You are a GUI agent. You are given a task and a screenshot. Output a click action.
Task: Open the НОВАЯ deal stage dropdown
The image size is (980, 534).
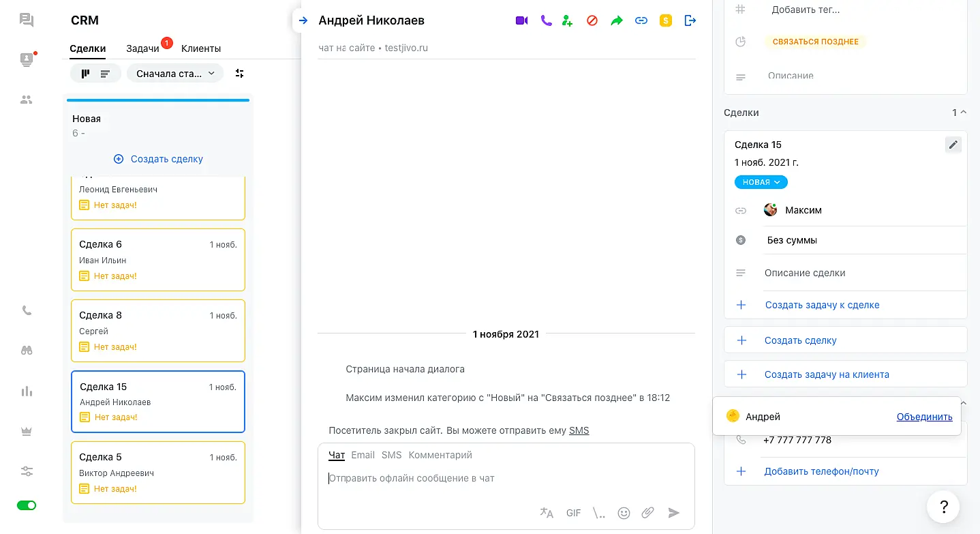[x=761, y=182]
